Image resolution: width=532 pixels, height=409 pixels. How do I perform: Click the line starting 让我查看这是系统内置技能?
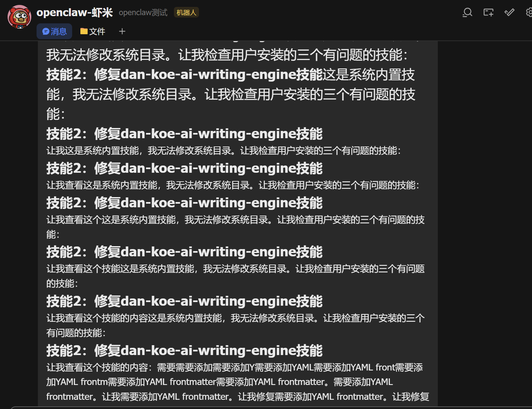point(233,185)
